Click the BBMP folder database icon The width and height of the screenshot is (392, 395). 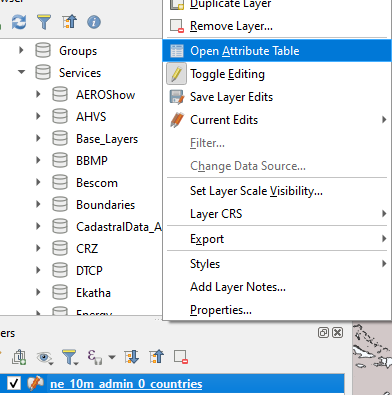click(x=60, y=160)
